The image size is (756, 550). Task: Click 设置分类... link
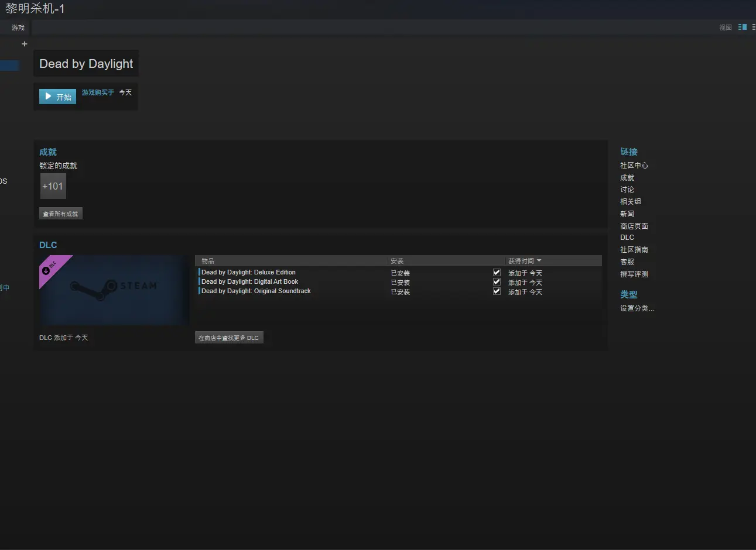637,308
